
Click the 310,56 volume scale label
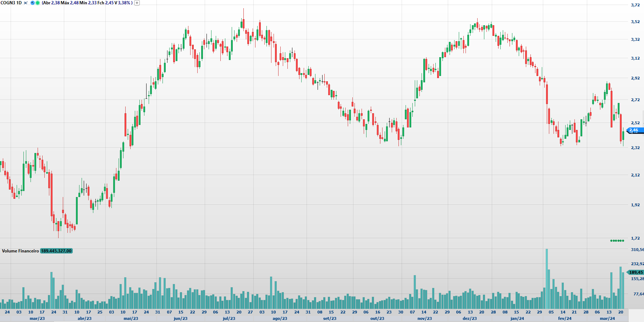click(x=637, y=250)
